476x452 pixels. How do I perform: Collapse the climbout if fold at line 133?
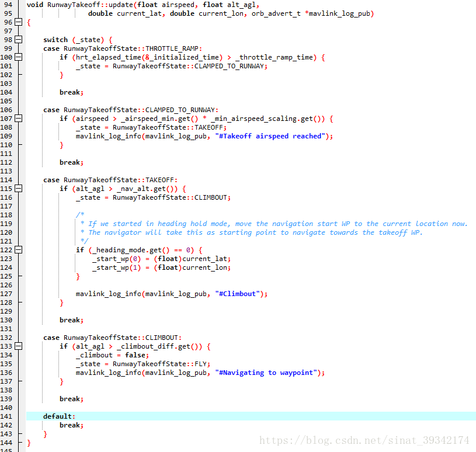[x=19, y=346]
